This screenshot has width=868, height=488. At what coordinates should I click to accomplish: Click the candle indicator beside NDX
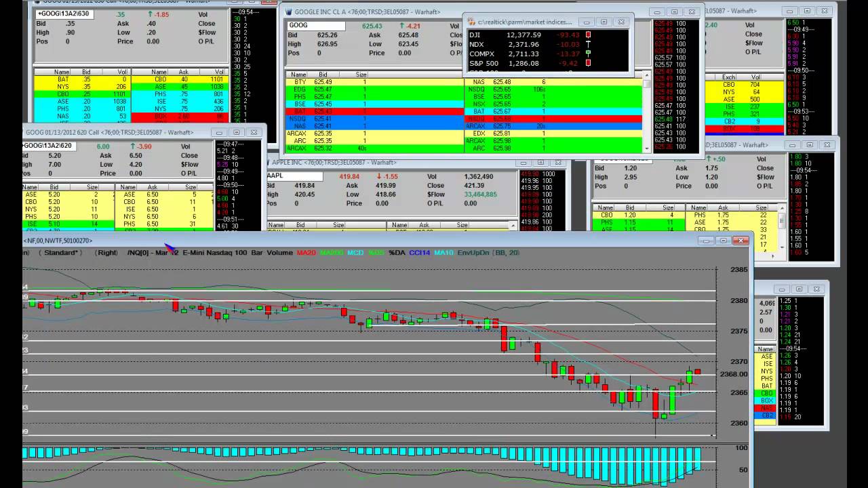click(588, 44)
